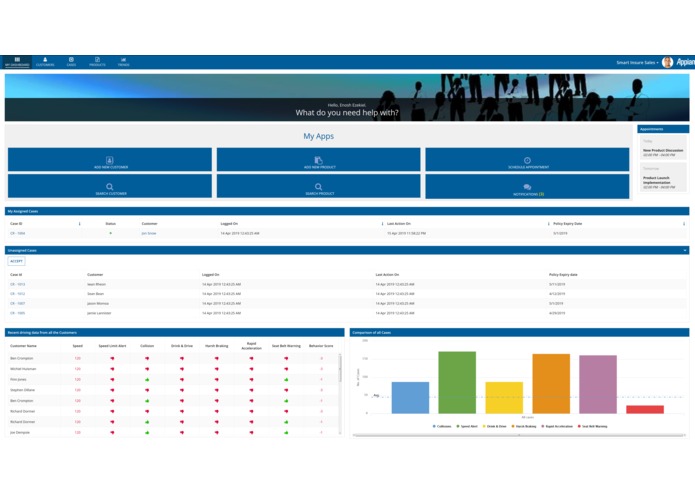Image resolution: width=695 pixels, height=494 pixels.
Task: Launch the Add New Product tile icon
Action: [318, 160]
